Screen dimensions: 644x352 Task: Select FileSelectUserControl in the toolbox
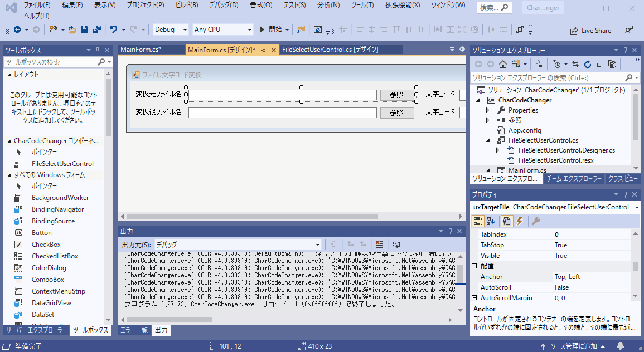(62, 164)
